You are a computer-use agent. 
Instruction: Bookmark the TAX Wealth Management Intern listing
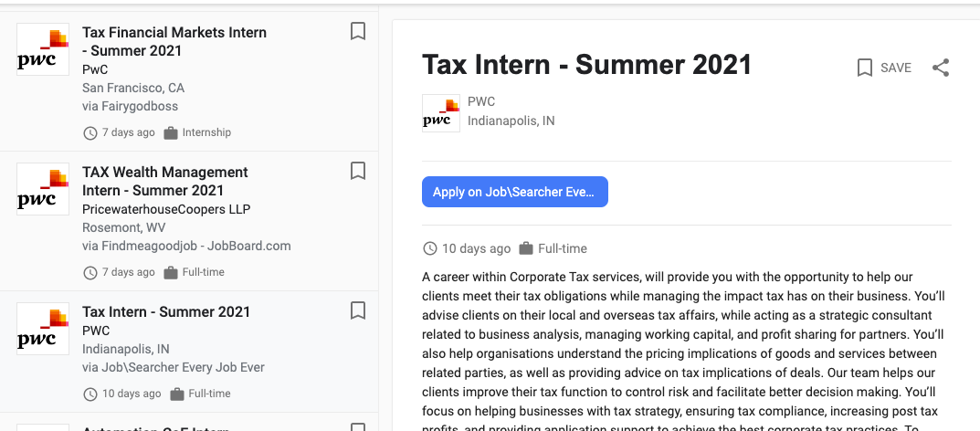[358, 172]
